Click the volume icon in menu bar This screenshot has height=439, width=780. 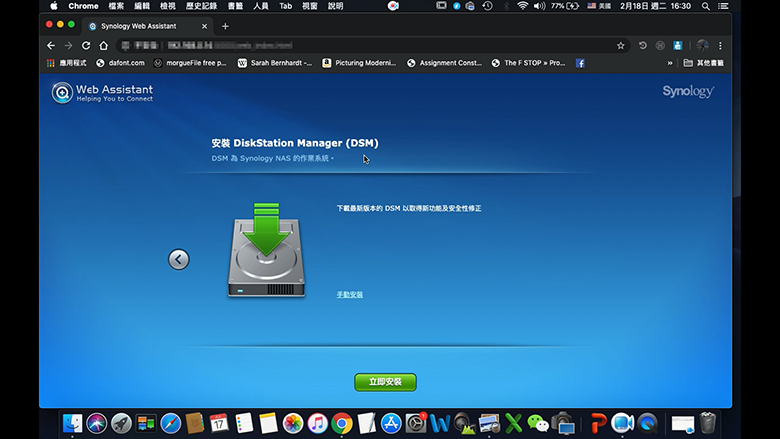pyautogui.click(x=539, y=6)
